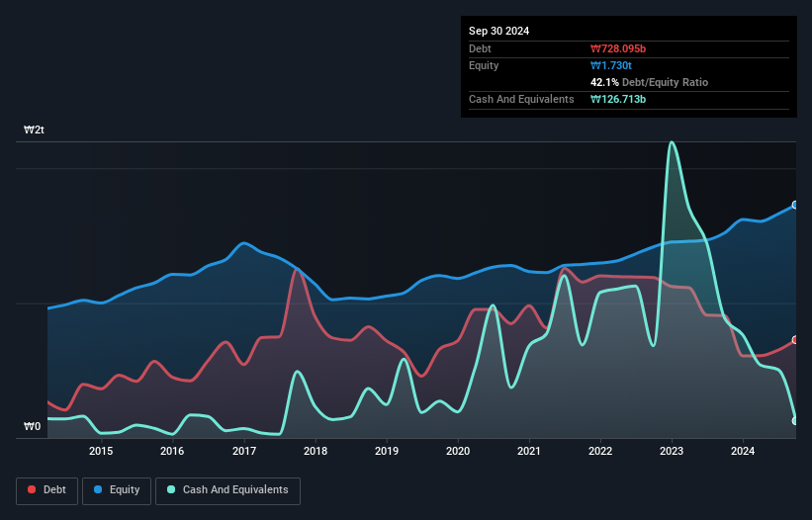Click the 2016 x-axis label
The height and width of the screenshot is (520, 812).
(x=172, y=451)
